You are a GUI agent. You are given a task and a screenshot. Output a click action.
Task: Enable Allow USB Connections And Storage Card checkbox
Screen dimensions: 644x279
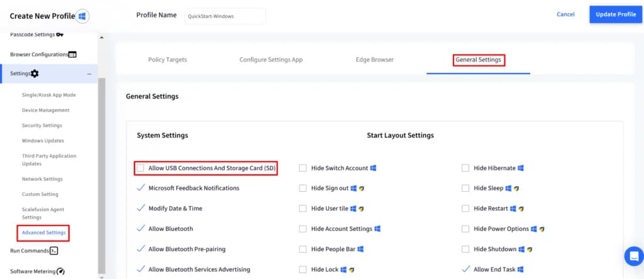(141, 168)
